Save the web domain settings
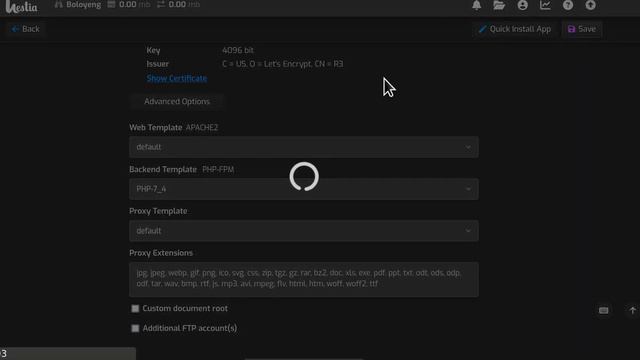This screenshot has width=640, height=360. tap(582, 29)
